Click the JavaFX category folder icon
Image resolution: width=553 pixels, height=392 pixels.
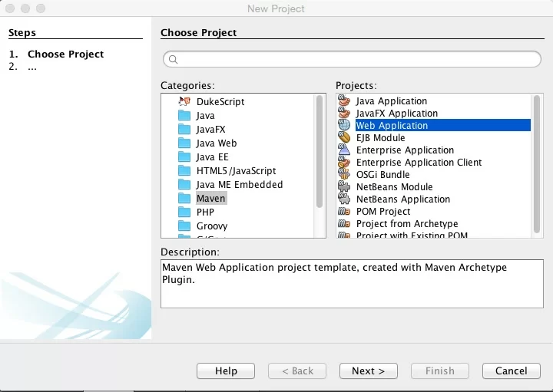(184, 129)
